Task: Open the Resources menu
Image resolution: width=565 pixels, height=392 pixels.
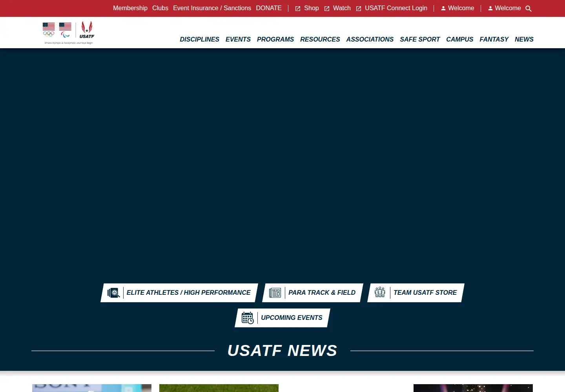Action: [320, 39]
